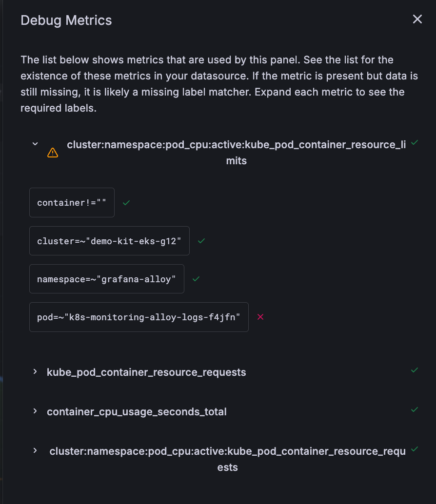Click the checkmark beside the cluster matcher chip
Viewport: 436px width, 504px height.
[x=201, y=241]
